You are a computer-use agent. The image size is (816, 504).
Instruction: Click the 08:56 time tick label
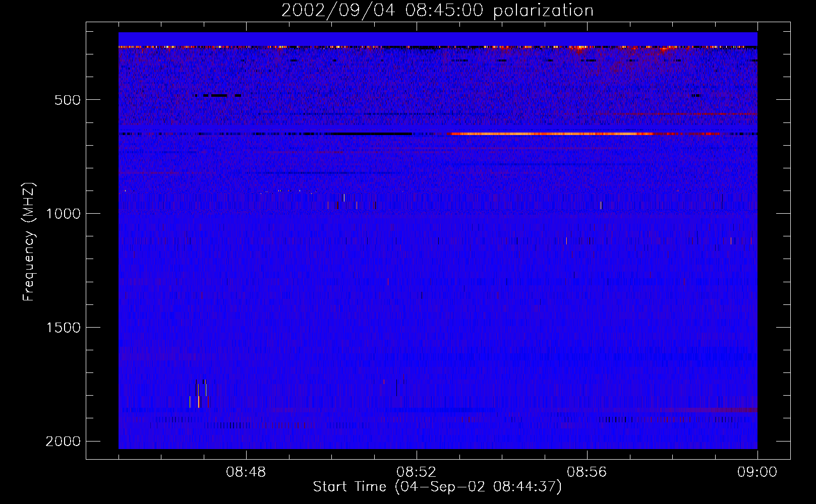click(587, 472)
